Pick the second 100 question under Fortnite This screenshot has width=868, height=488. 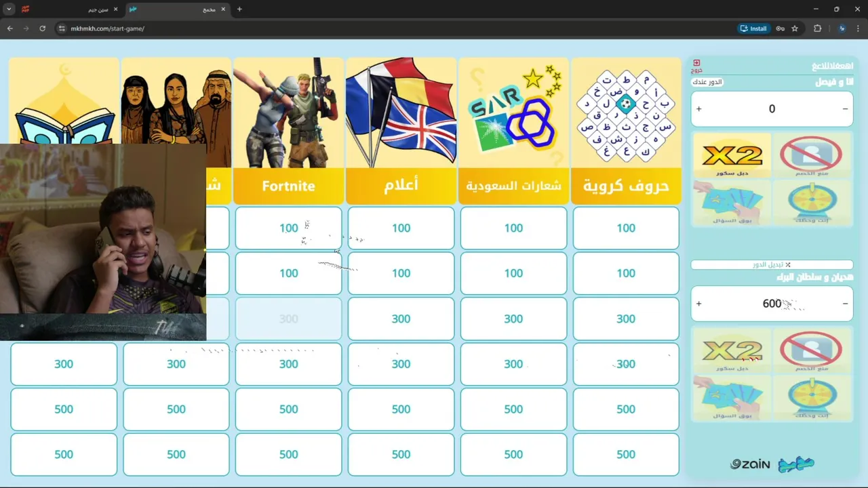coord(288,273)
